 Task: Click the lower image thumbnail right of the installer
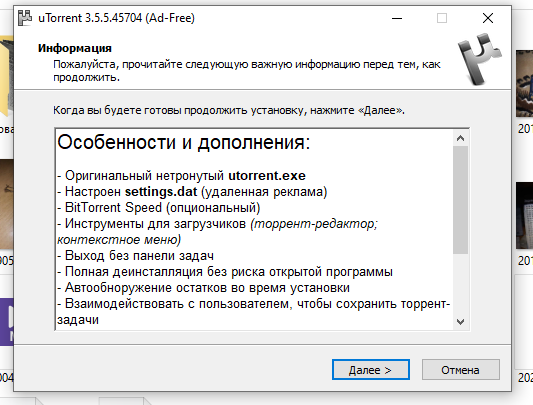(x=525, y=216)
